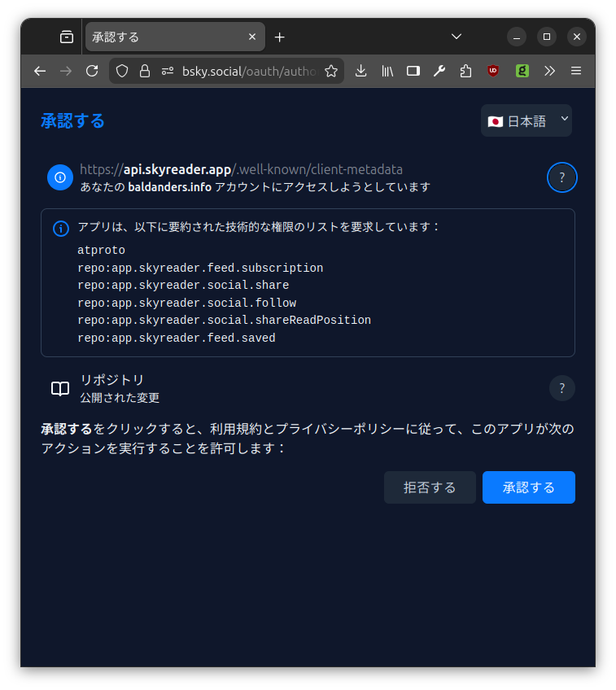Select the 承認する browser tab

click(x=175, y=37)
